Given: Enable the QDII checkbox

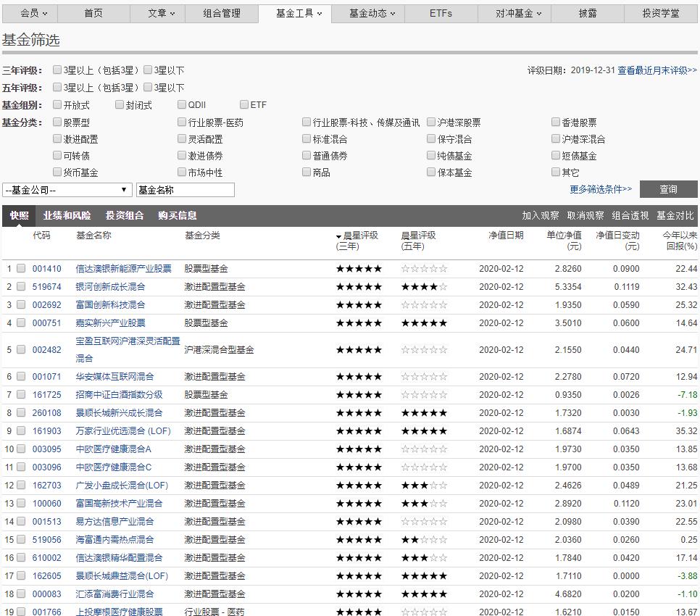Looking at the screenshot, I should [182, 104].
